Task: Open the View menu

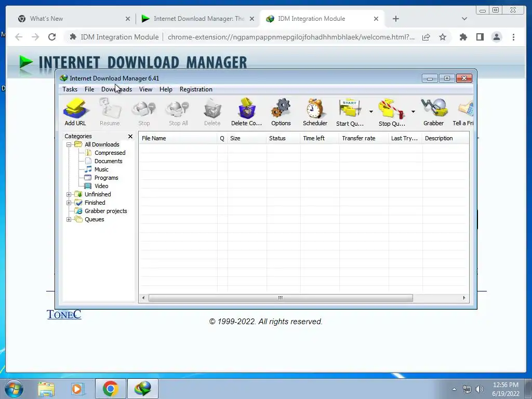Action: coord(145,89)
